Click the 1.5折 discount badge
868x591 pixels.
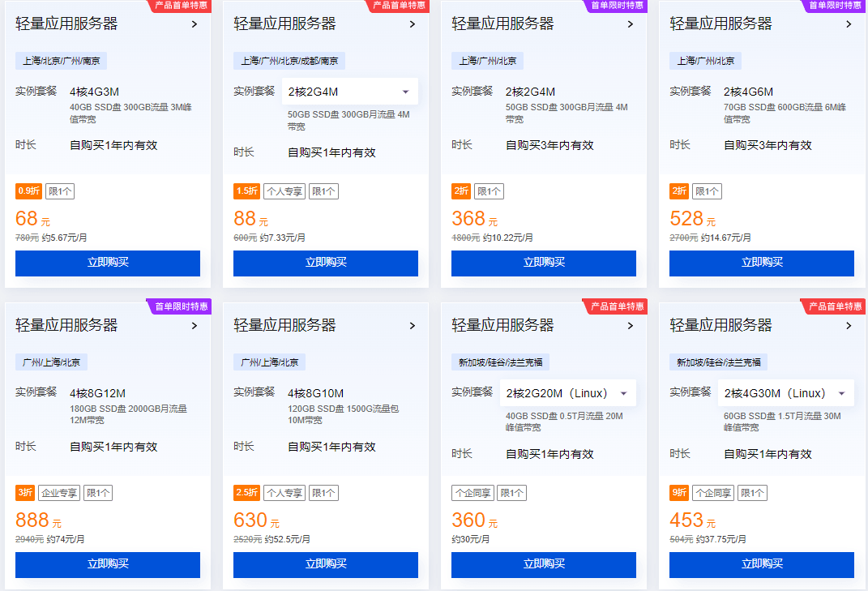point(247,191)
